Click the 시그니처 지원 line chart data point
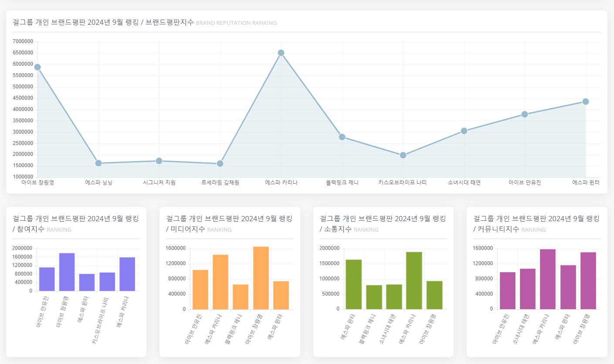This screenshot has height=364, width=614. (159, 161)
